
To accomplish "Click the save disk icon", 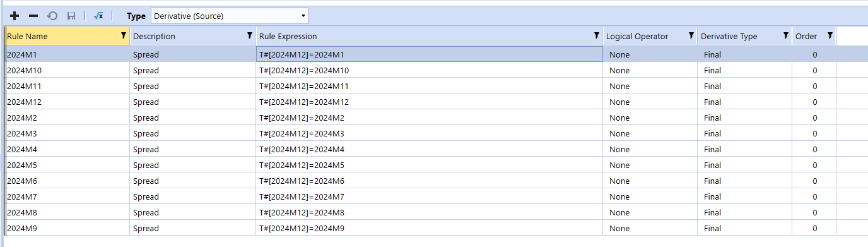I will (x=71, y=16).
